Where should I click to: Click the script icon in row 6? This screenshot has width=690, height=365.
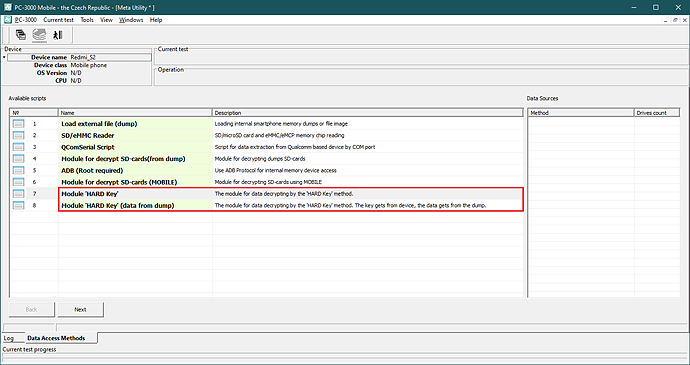click(18, 182)
